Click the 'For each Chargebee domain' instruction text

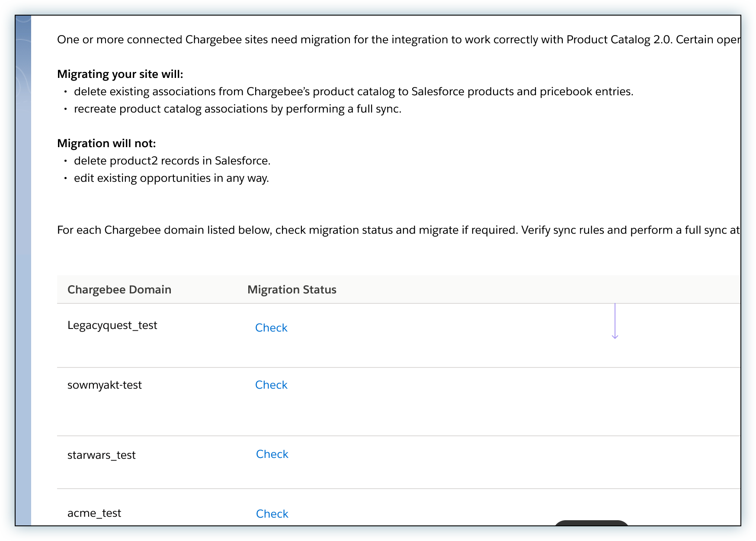(398, 230)
